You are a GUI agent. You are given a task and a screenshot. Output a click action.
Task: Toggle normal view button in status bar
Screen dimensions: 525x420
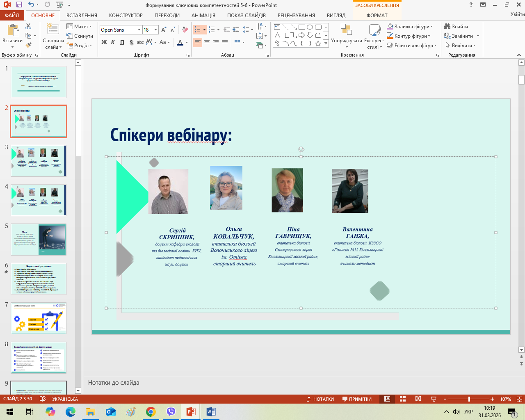(387, 399)
